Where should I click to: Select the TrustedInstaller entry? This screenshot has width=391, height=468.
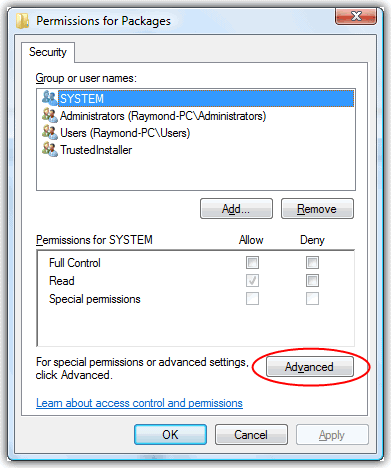click(96, 150)
